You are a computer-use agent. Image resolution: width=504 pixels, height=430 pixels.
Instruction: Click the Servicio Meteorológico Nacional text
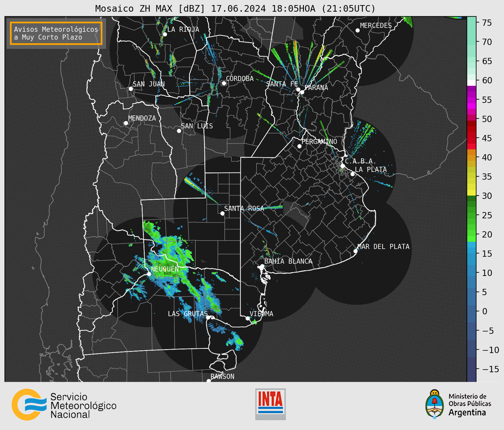pyautogui.click(x=83, y=405)
